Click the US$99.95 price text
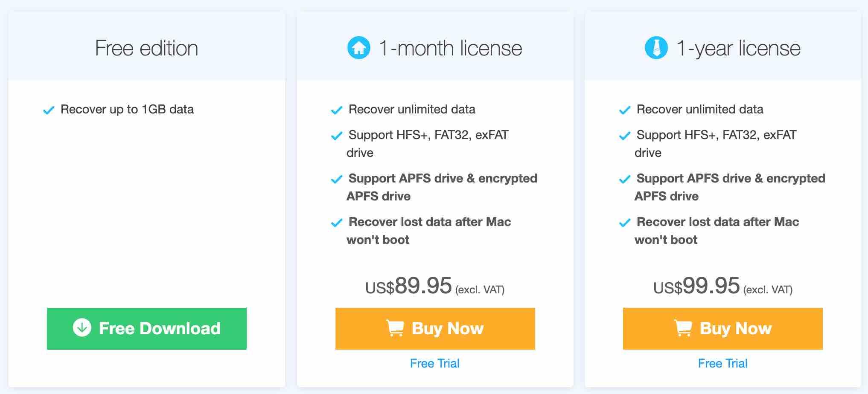 (696, 286)
